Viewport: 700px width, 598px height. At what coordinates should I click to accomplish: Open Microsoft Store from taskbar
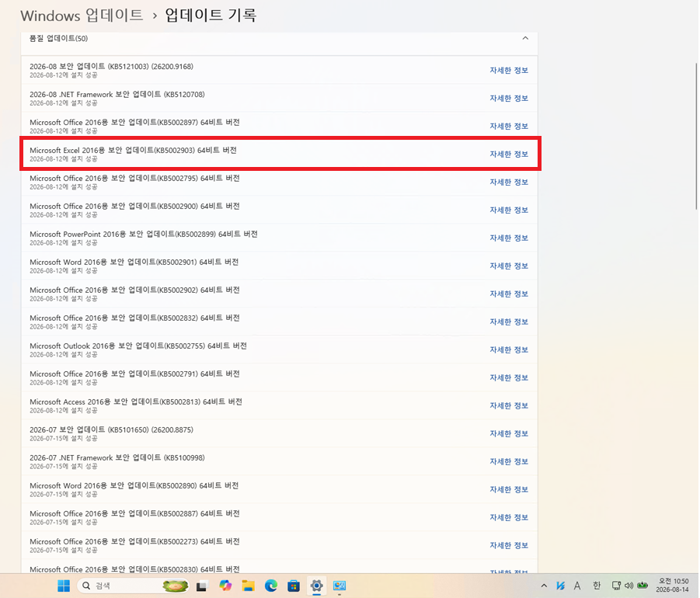point(294,586)
